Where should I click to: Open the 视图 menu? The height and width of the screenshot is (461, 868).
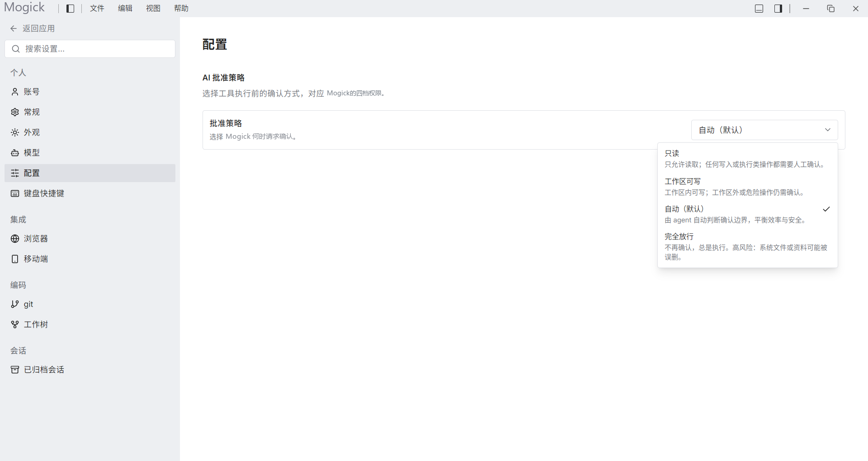[x=153, y=9]
